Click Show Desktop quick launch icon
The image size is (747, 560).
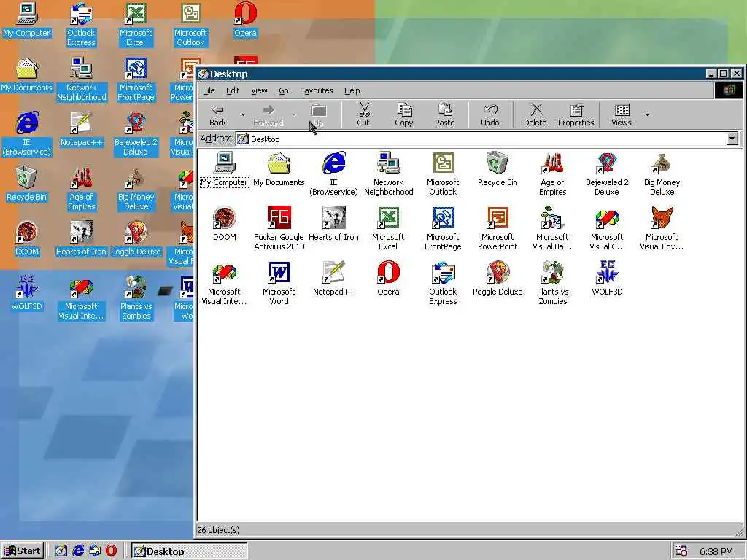click(61, 551)
